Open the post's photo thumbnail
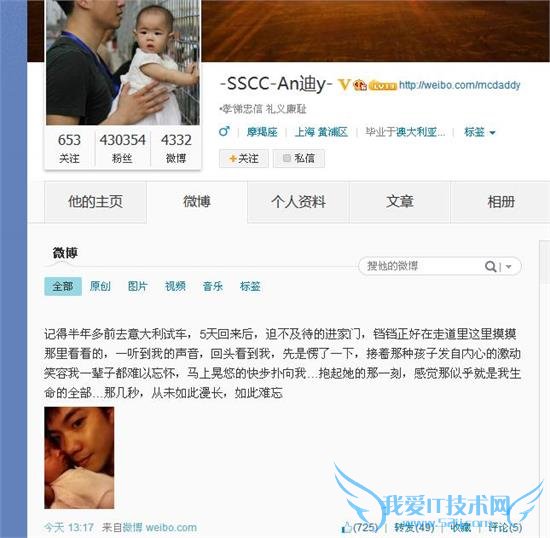 click(79, 458)
